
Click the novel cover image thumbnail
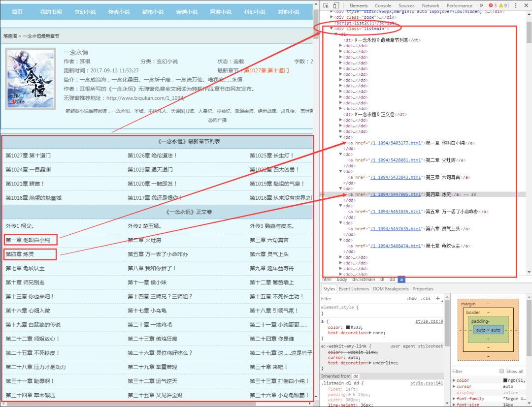[x=31, y=79]
